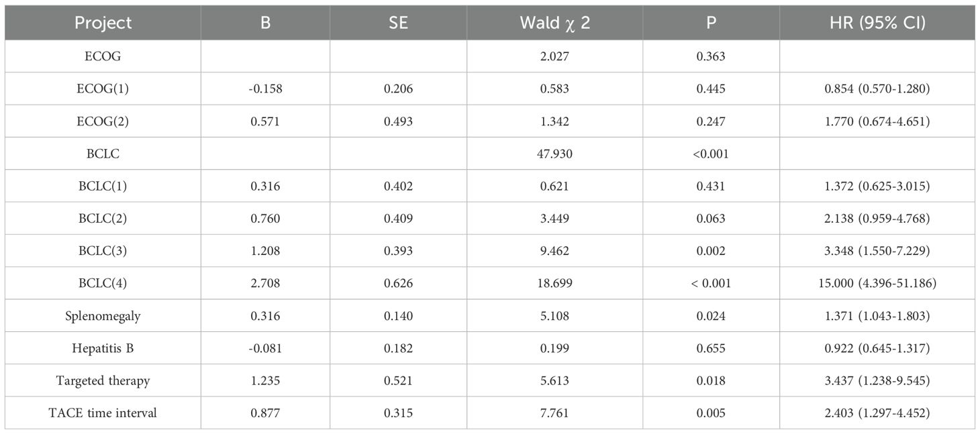Select the ECOG(1) row label
This screenshot has height=434, width=980.
click(x=103, y=89)
